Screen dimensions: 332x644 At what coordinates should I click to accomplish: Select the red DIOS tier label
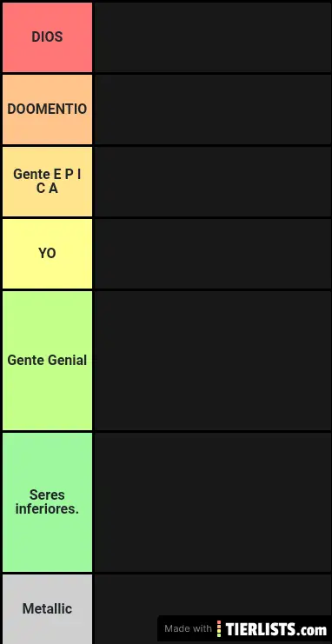[x=47, y=37]
